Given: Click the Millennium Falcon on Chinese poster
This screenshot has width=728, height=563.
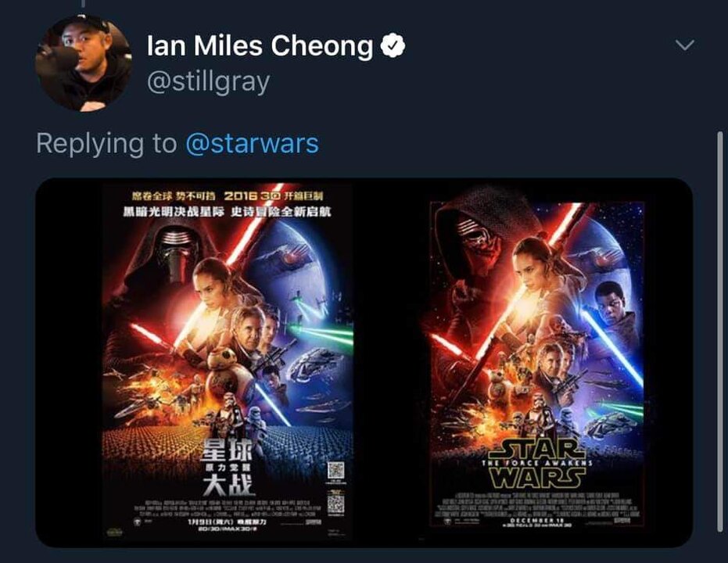Looking at the screenshot, I should click(x=317, y=364).
